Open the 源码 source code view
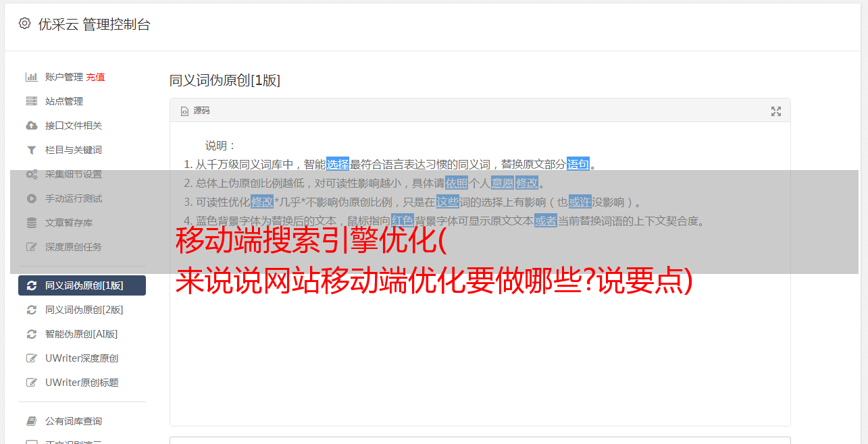The image size is (868, 444). pos(195,111)
